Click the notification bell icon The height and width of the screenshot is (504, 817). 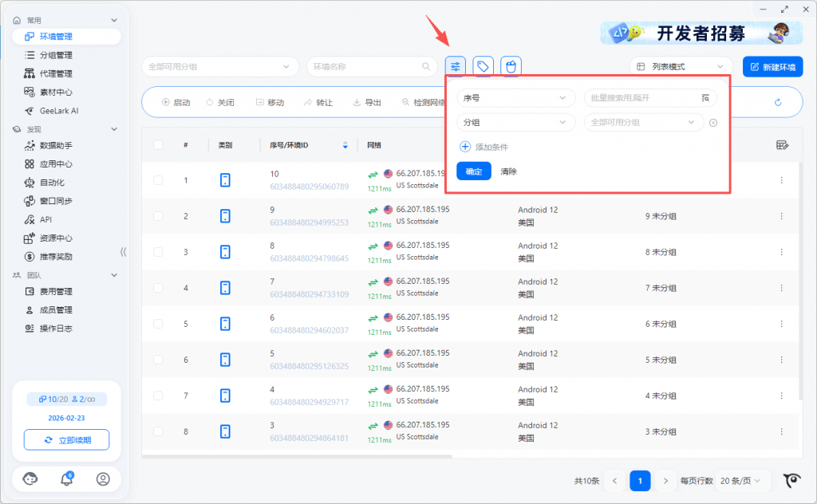coord(67,478)
